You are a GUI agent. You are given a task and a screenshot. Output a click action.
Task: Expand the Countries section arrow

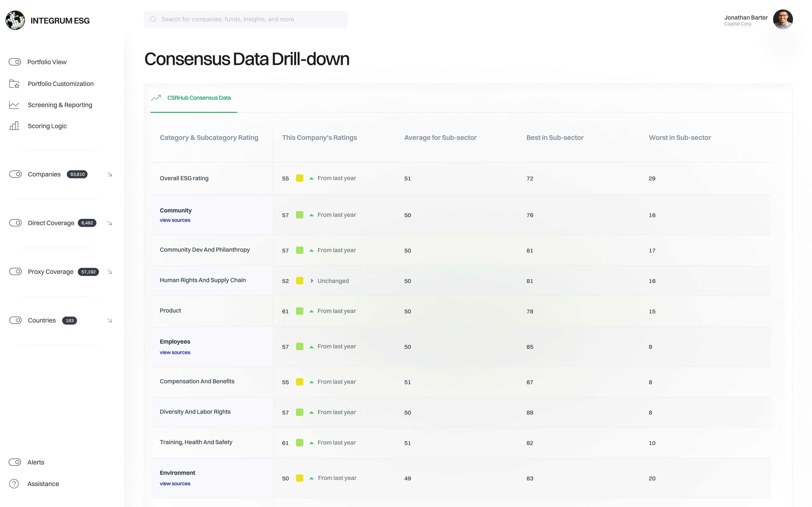(110, 320)
